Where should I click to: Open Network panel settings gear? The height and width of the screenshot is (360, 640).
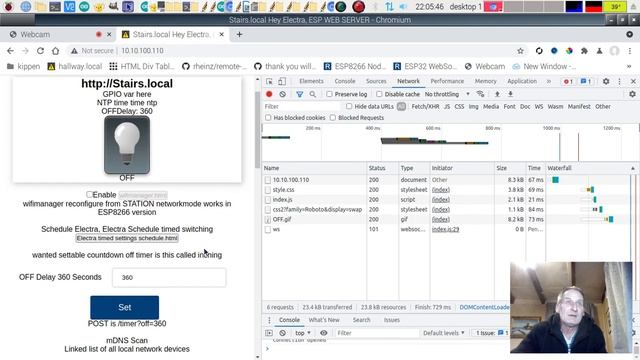[x=632, y=94]
